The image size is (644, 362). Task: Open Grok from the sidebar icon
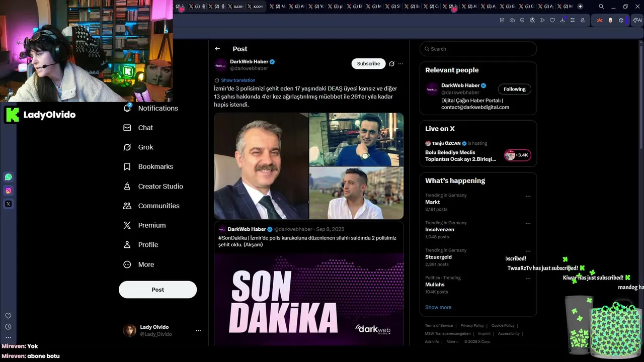pyautogui.click(x=127, y=147)
